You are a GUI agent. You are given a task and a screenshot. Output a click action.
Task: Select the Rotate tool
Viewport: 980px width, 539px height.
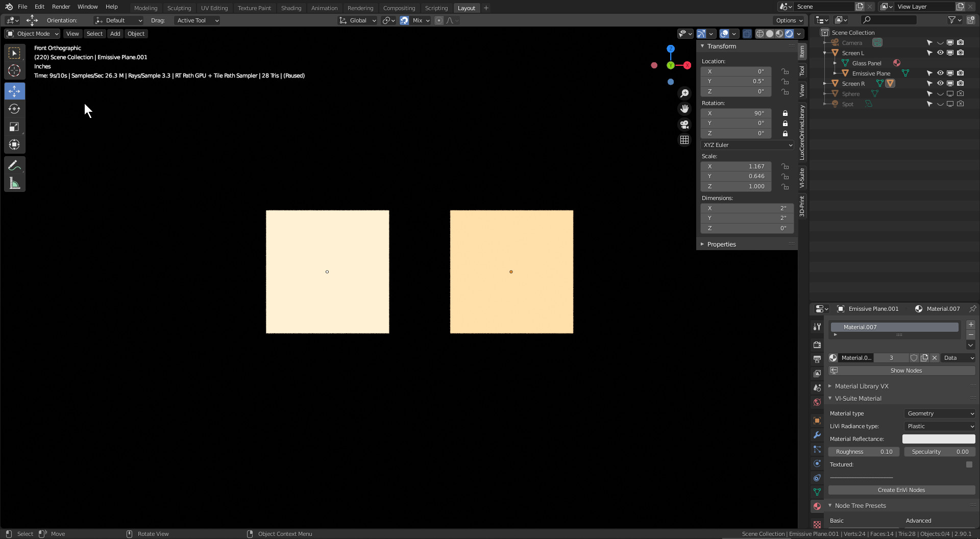(x=14, y=109)
